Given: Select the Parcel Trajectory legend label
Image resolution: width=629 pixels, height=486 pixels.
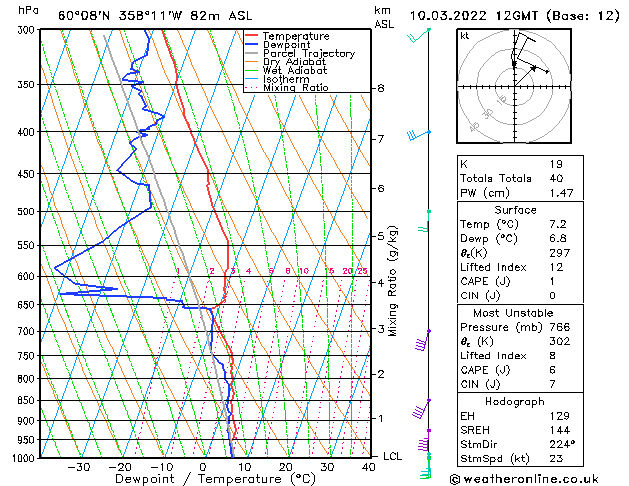Looking at the screenshot, I should point(309,53).
